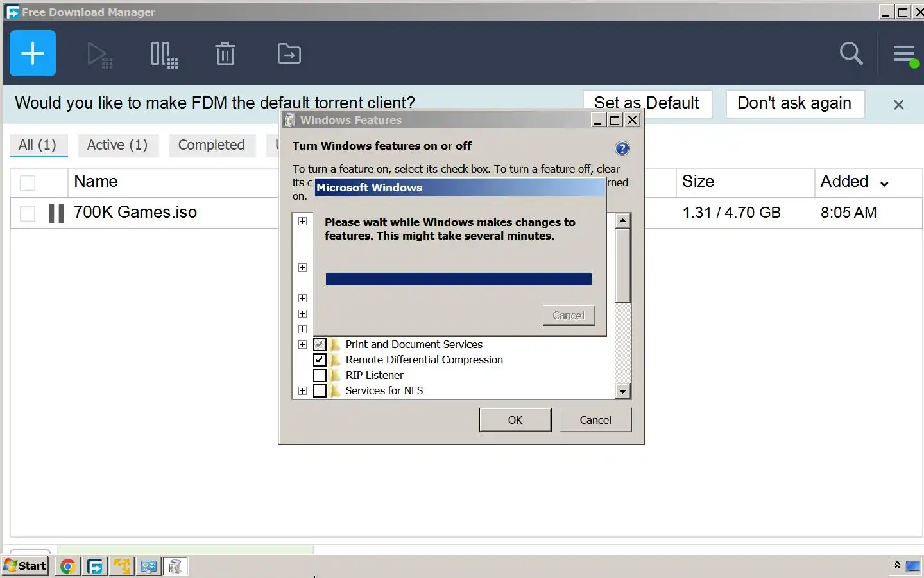The image size is (924, 578).
Task: Expand the Services for NFS node
Action: (x=302, y=391)
